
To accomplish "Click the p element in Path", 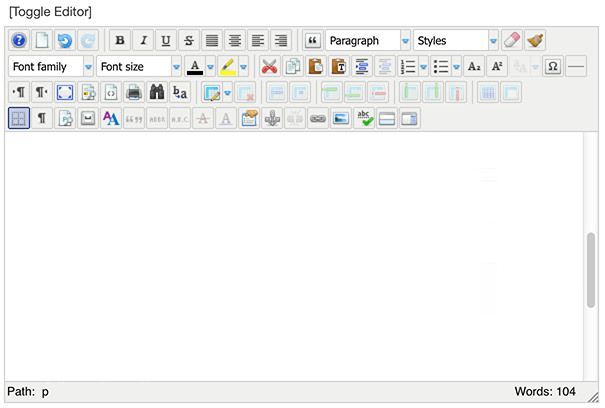I will tap(45, 392).
